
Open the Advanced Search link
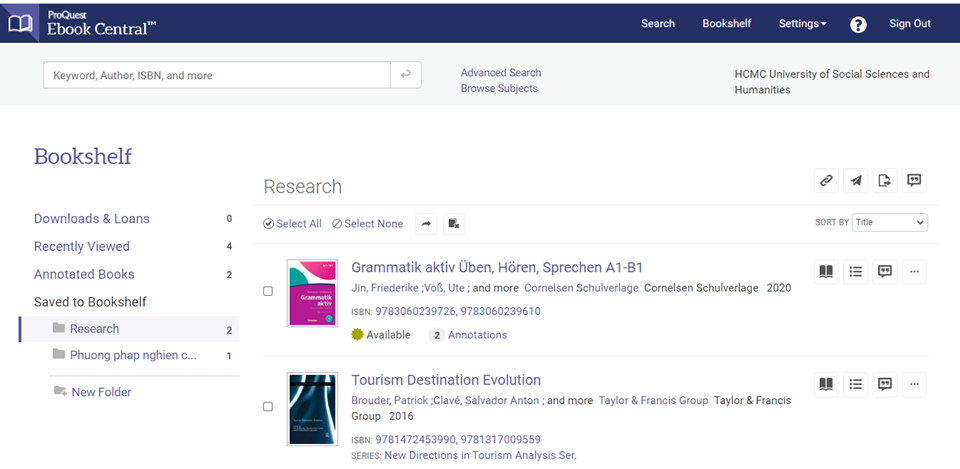pyautogui.click(x=500, y=73)
